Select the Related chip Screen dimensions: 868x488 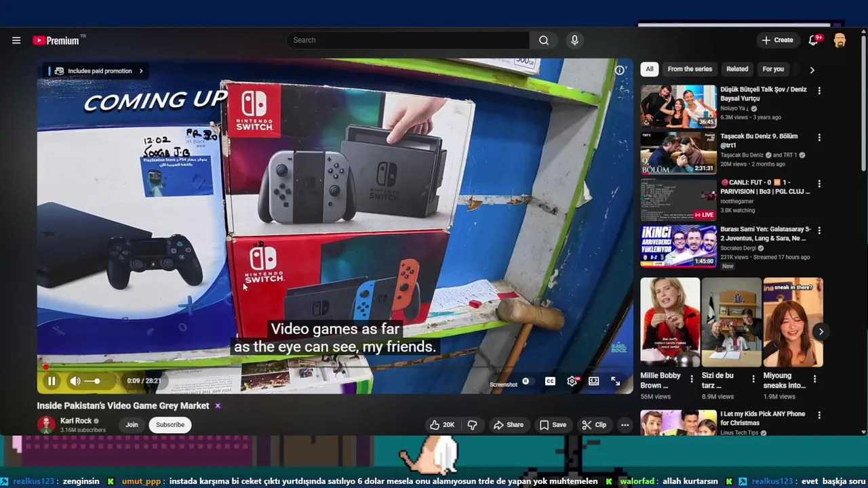737,69
